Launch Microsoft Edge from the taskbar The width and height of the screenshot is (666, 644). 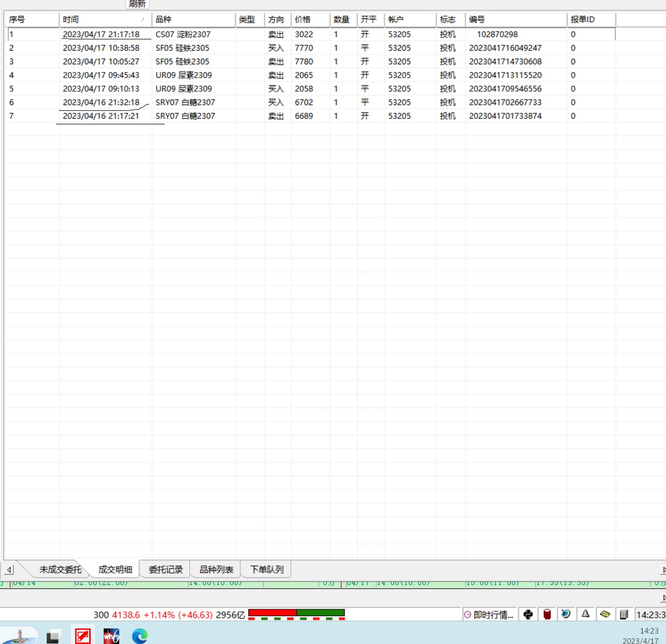139,636
